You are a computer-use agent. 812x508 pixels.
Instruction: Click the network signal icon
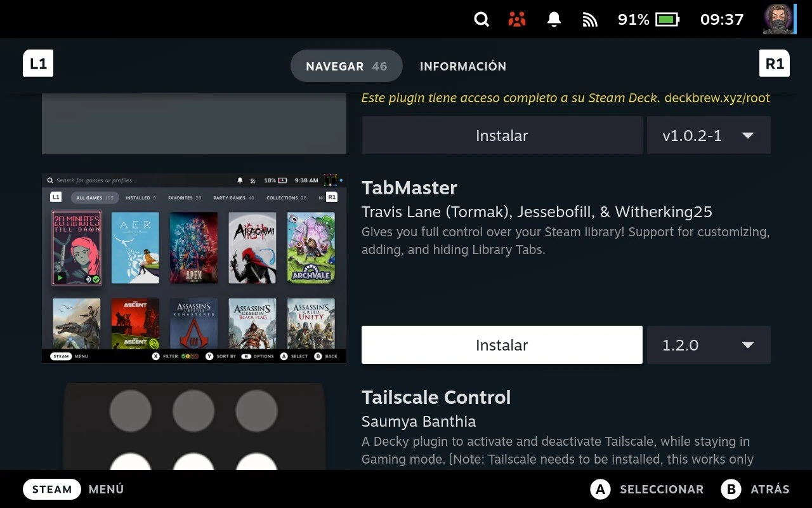589,20
